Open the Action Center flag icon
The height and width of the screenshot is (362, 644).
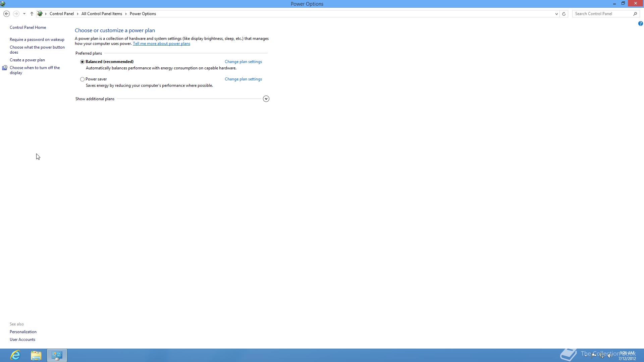(x=594, y=356)
